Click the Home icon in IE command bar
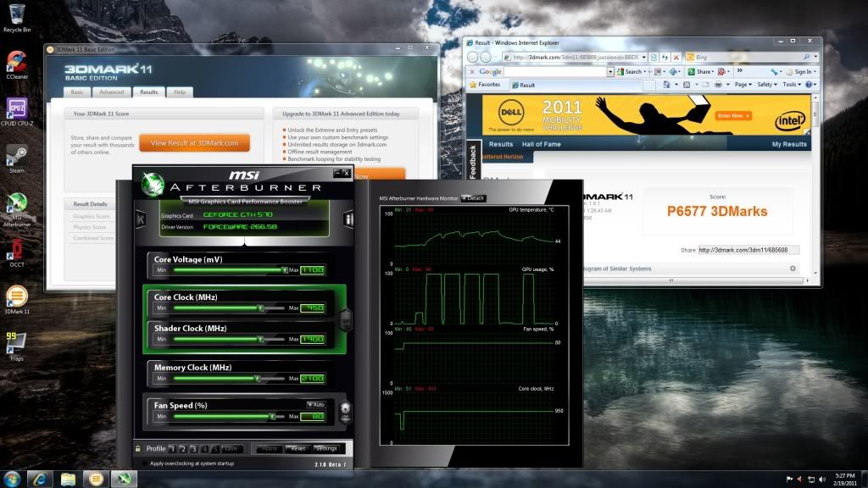The height and width of the screenshot is (488, 868). (666, 85)
